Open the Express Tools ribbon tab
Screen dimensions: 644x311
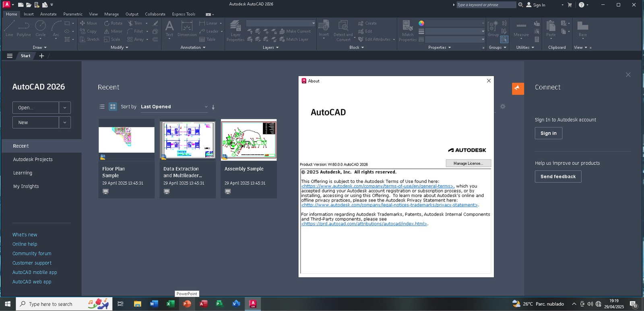184,14
